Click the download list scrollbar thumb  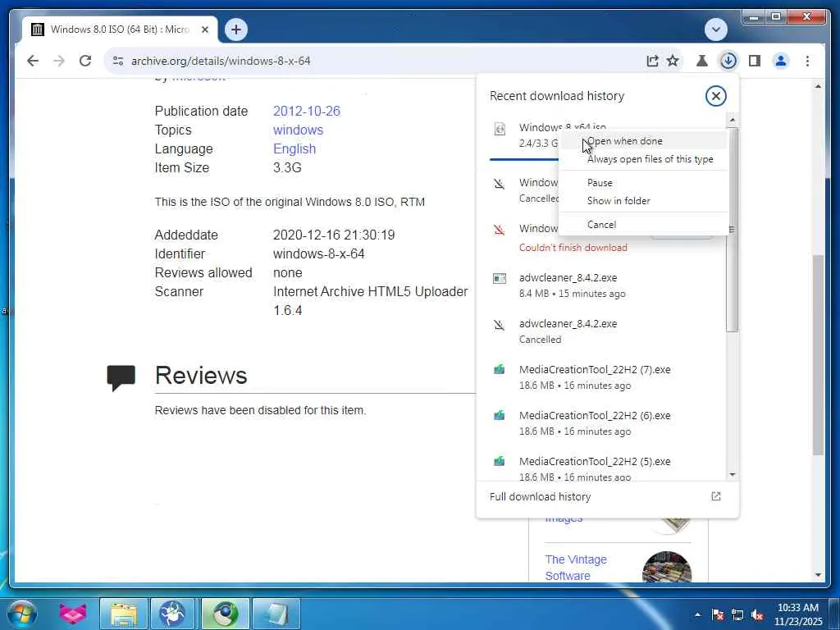click(x=733, y=230)
